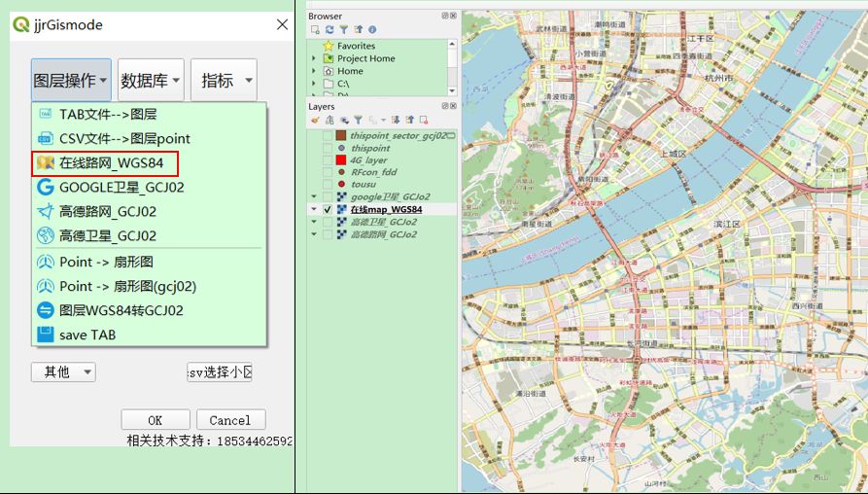Float the Layers panel with its dock icon
Screen dimensions: 868x494
click(444, 106)
